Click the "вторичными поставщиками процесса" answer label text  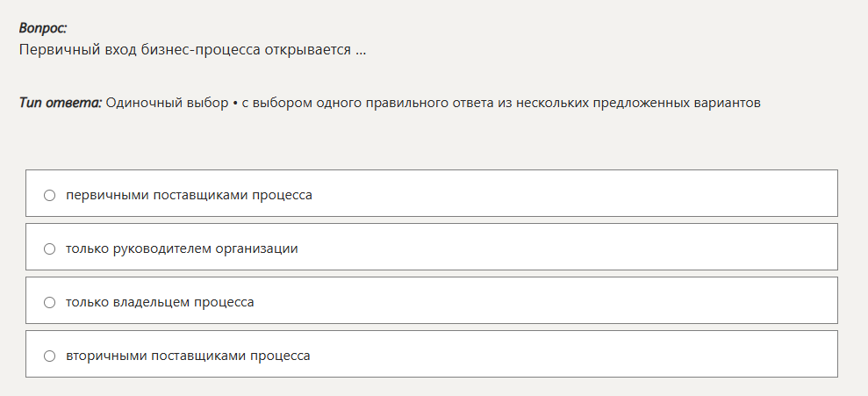click(188, 356)
